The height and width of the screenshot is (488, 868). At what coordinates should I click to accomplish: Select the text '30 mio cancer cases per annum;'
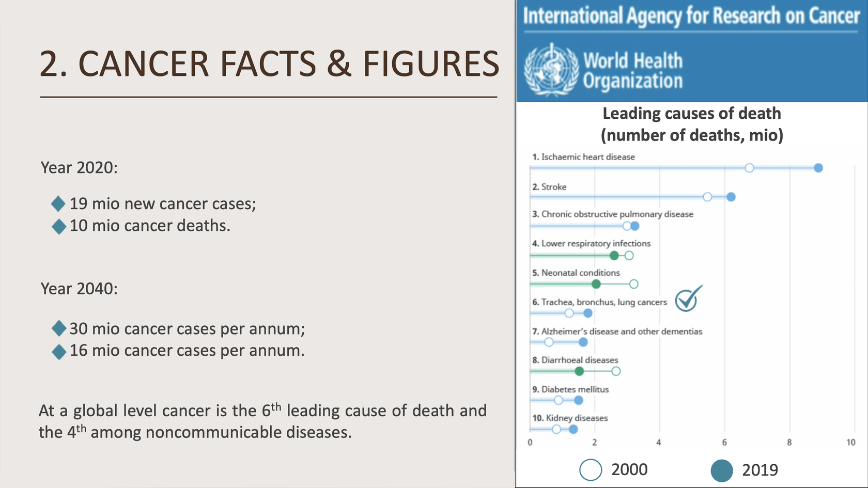[x=188, y=329]
